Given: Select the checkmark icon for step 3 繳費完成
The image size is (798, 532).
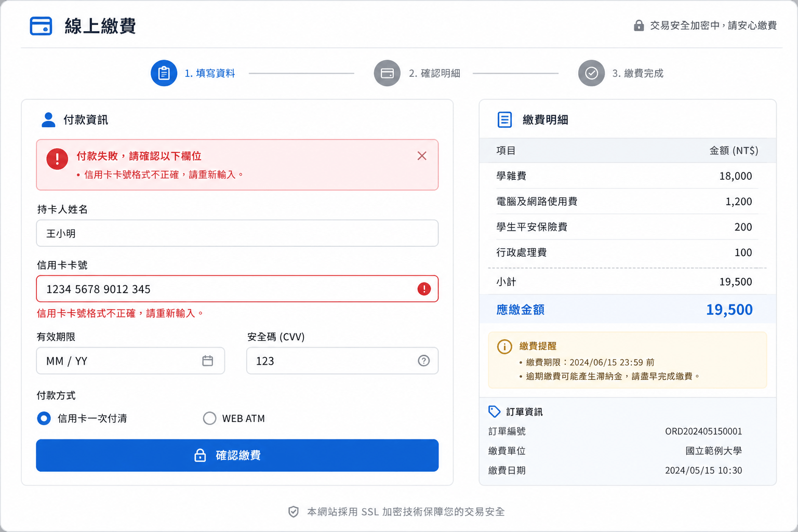Looking at the screenshot, I should click(x=591, y=73).
